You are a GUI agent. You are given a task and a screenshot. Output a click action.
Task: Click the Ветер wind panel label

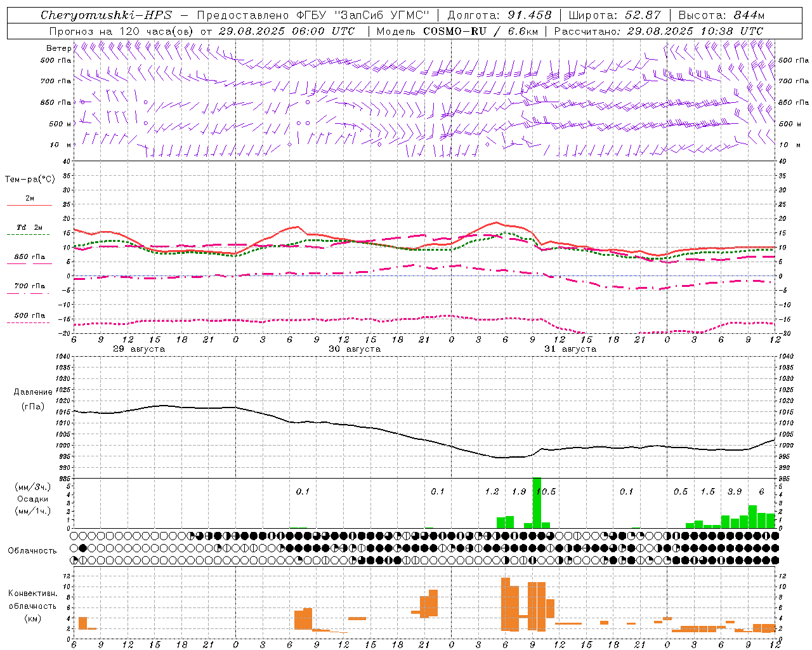point(58,48)
